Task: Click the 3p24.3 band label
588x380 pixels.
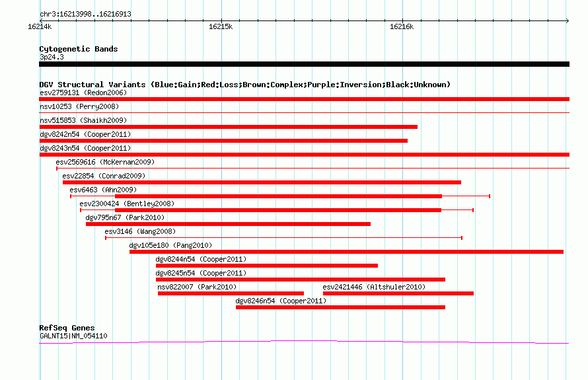Action: (52, 57)
